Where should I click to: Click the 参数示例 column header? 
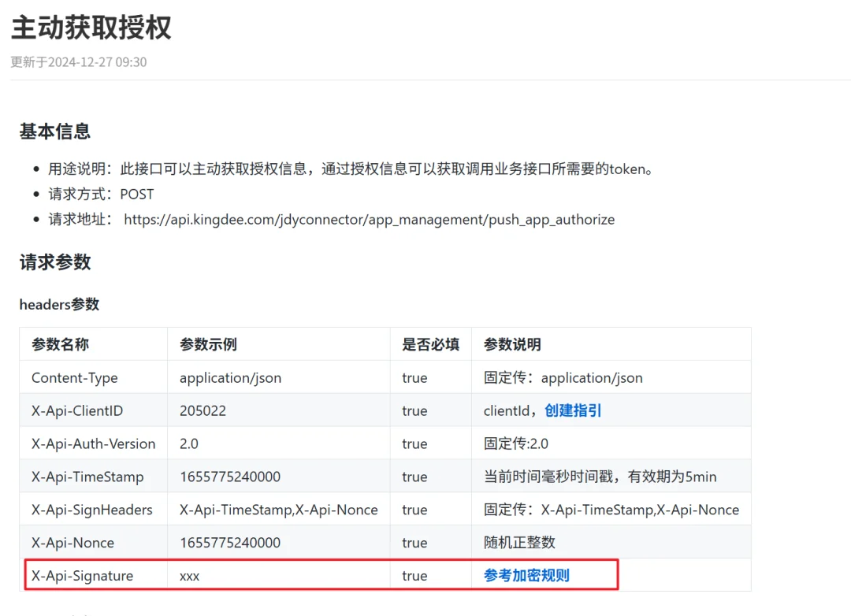tap(208, 345)
